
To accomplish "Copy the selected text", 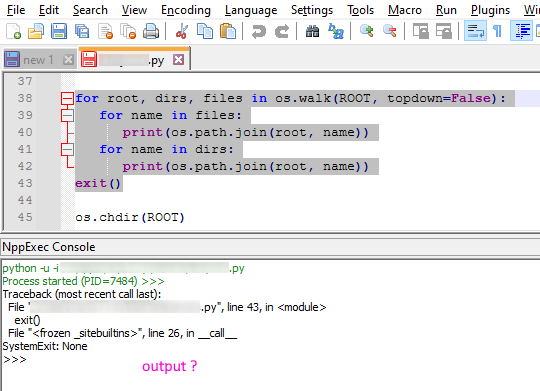I will [x=205, y=31].
